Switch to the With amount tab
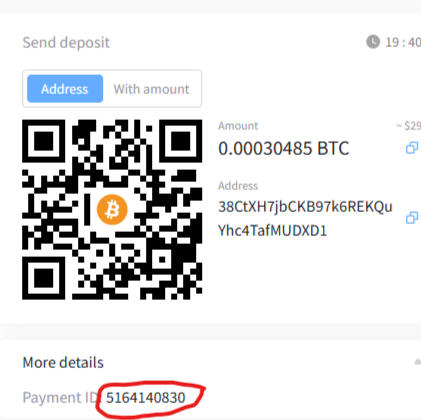This screenshot has width=421, height=420. (x=151, y=89)
